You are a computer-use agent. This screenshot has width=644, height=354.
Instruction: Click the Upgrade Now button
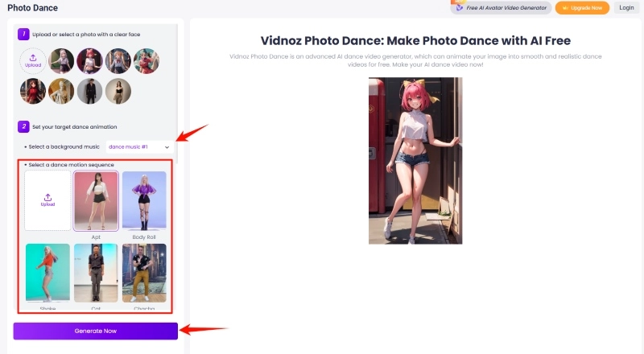pyautogui.click(x=582, y=8)
